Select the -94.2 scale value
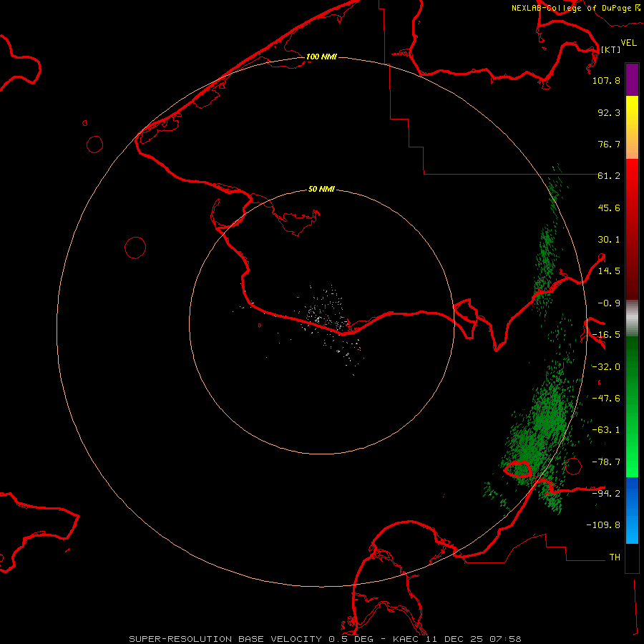The width and height of the screenshot is (644, 644). point(606,493)
